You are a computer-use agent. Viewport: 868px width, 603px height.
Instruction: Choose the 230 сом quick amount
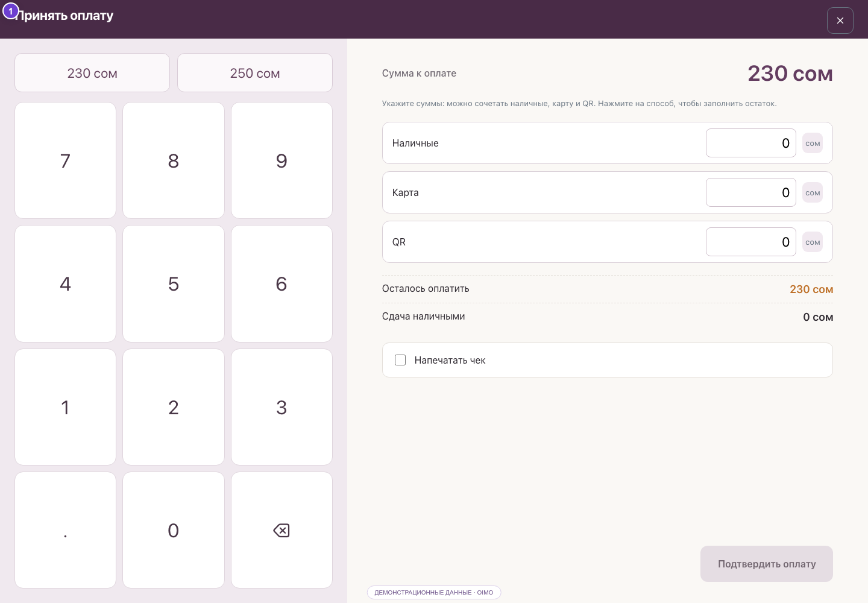pyautogui.click(x=92, y=73)
